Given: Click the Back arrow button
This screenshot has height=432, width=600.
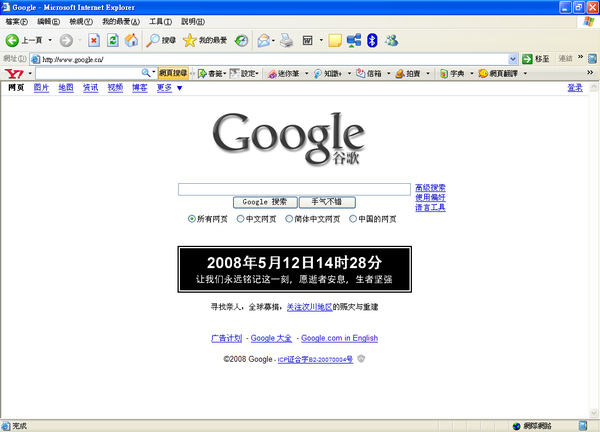Looking at the screenshot, I should click(12, 40).
